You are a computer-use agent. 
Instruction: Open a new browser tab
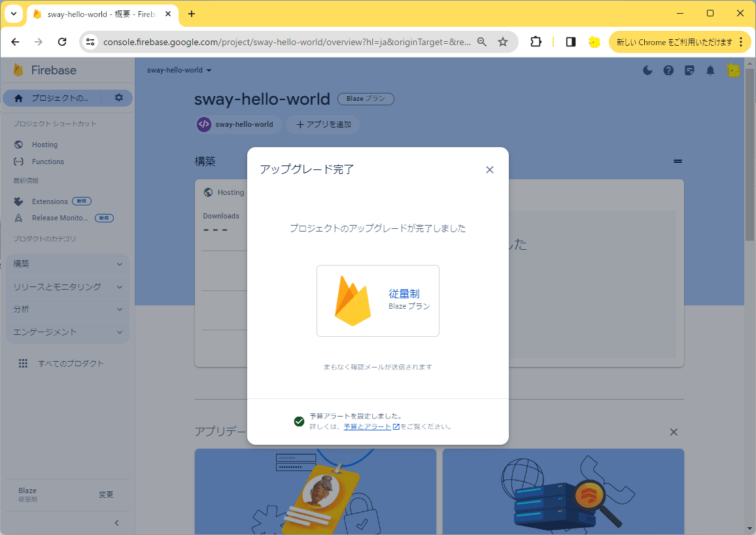(x=192, y=14)
